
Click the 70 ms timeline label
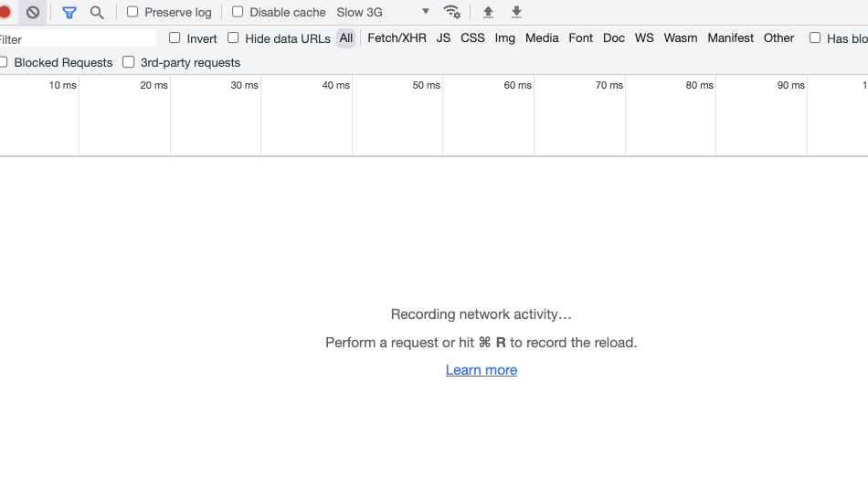[609, 85]
